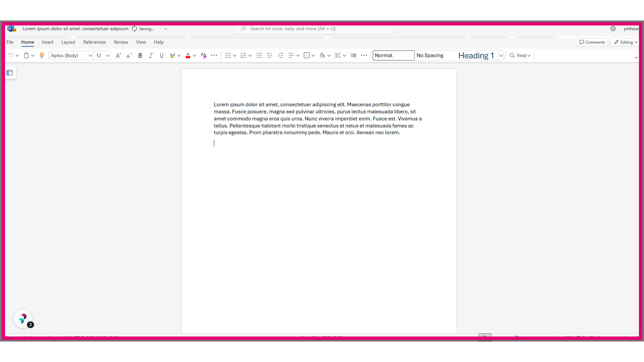Expand the styles gallery arrow
This screenshot has width=644, height=362.
click(501, 56)
